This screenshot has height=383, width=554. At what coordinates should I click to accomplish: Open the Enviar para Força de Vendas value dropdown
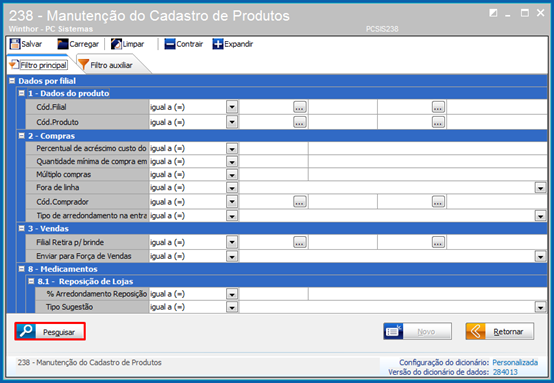coord(540,257)
